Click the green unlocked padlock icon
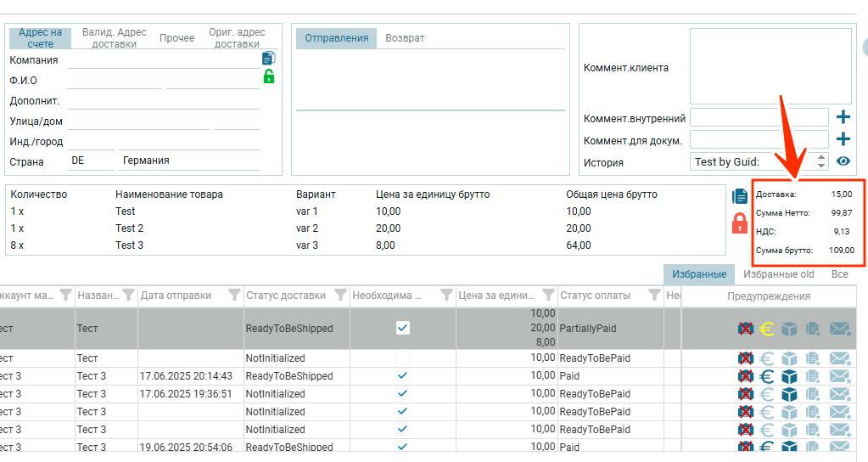The height and width of the screenshot is (462, 868). click(268, 77)
